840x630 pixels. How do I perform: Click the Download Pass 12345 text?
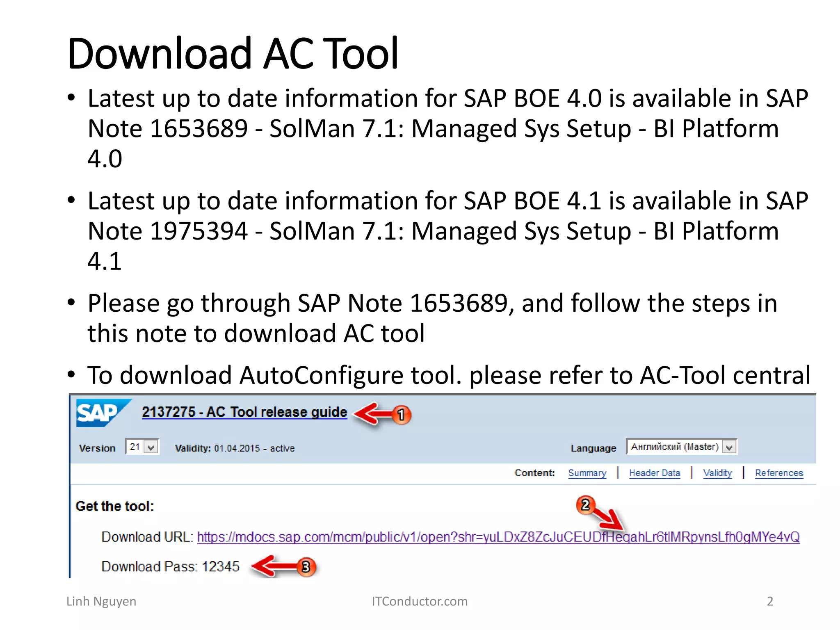click(170, 566)
